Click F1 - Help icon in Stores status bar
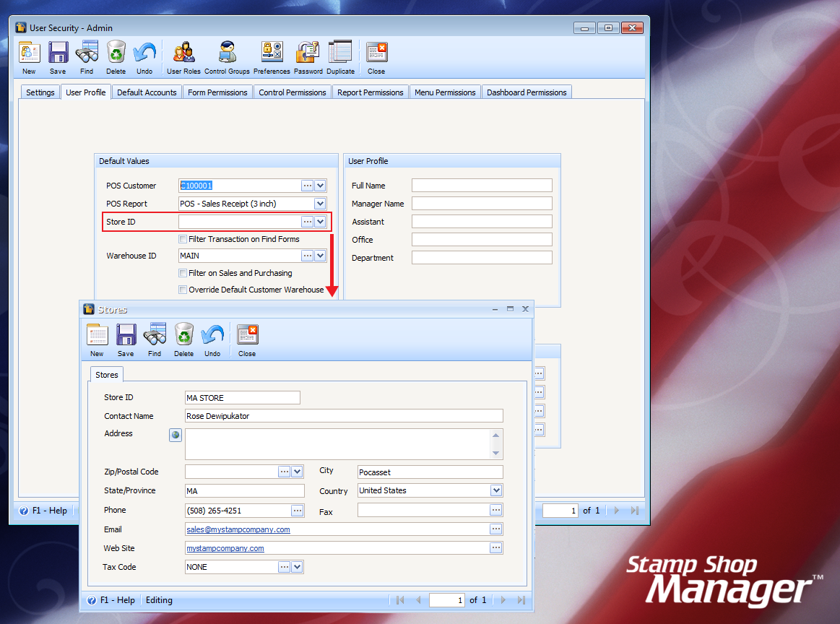 (x=92, y=600)
